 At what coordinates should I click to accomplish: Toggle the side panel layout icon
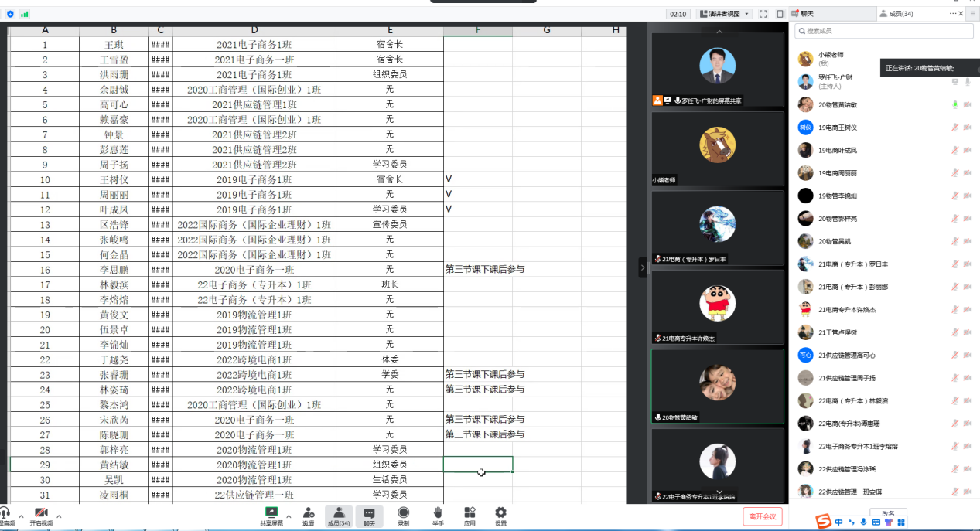[780, 14]
